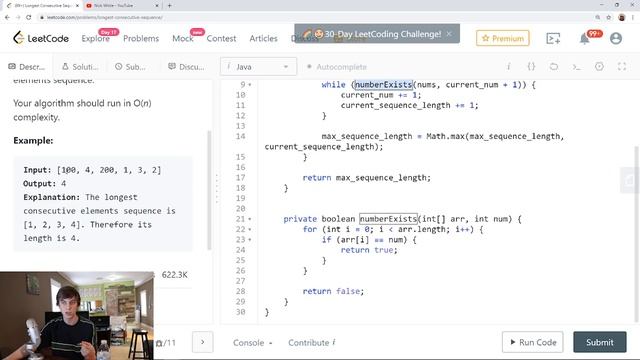Screen dimensions: 640x360
Task: Open the browser zoom search icon
Action: [598, 17]
